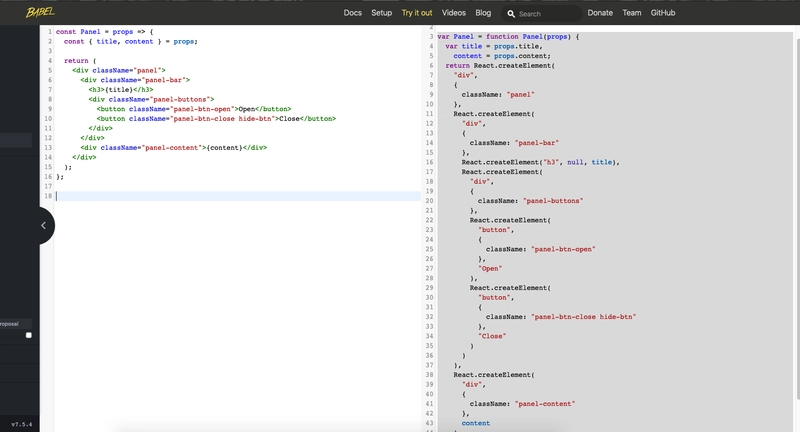800x432 pixels.
Task: Click className: "panel-bar" in output
Action: click(x=514, y=143)
